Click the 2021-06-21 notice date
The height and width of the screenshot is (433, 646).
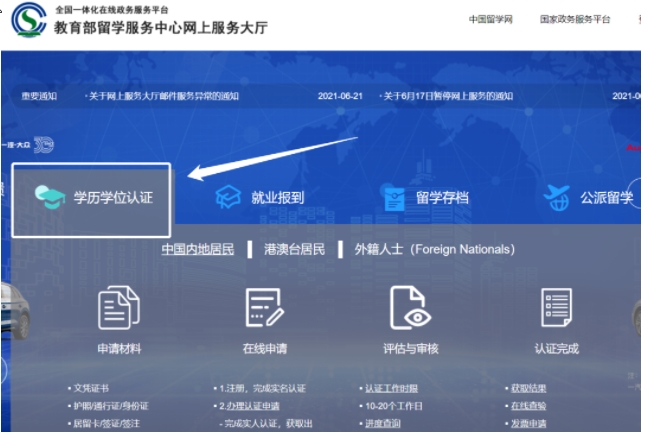pos(340,96)
